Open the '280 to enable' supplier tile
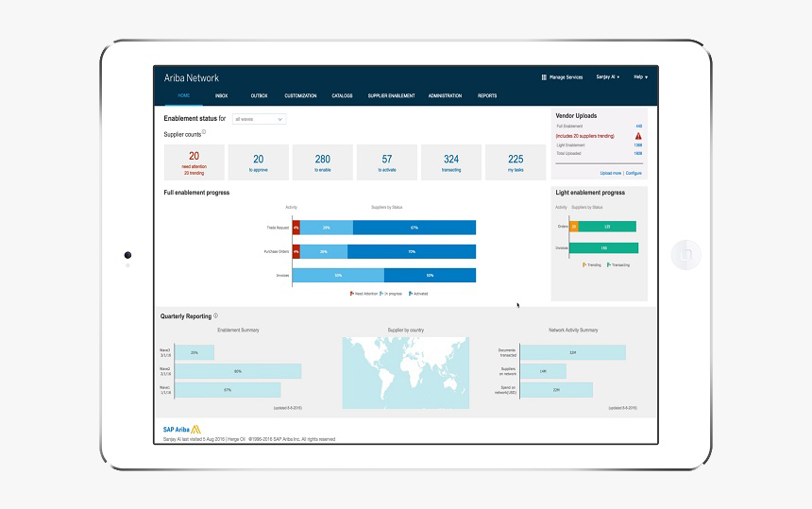This screenshot has width=812, height=509. pos(323,162)
